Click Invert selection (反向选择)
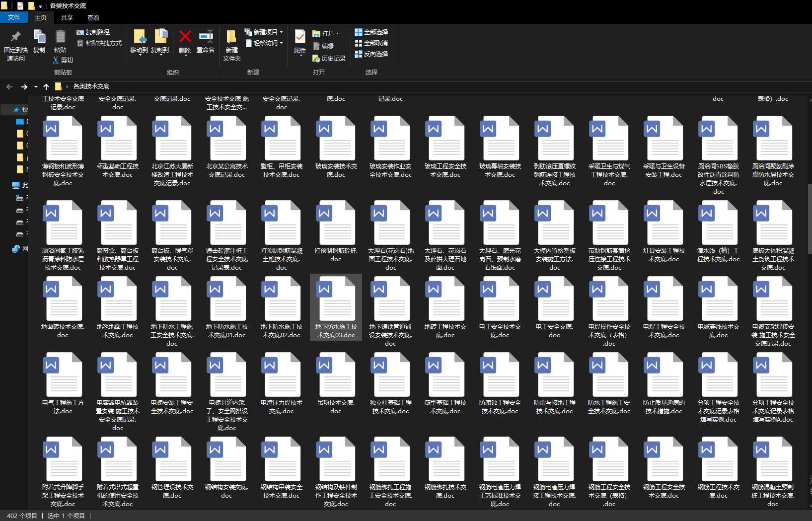 coord(371,54)
